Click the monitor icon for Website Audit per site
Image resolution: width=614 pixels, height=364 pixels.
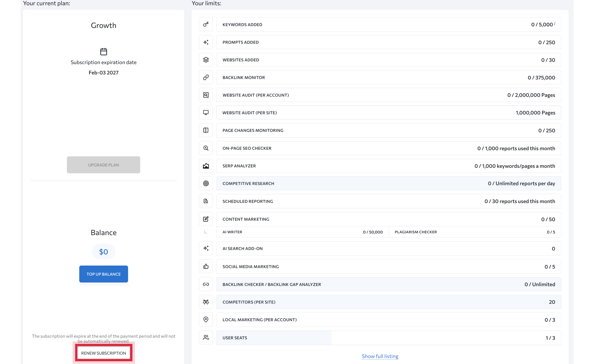(206, 113)
